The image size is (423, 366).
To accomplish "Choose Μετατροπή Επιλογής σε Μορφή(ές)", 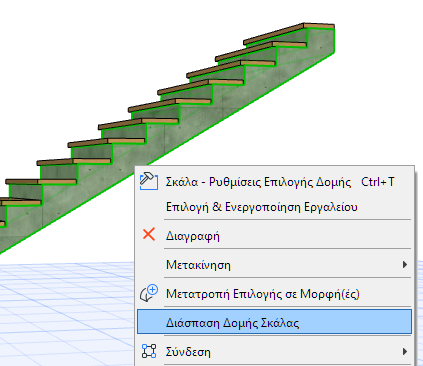I will coord(275,294).
